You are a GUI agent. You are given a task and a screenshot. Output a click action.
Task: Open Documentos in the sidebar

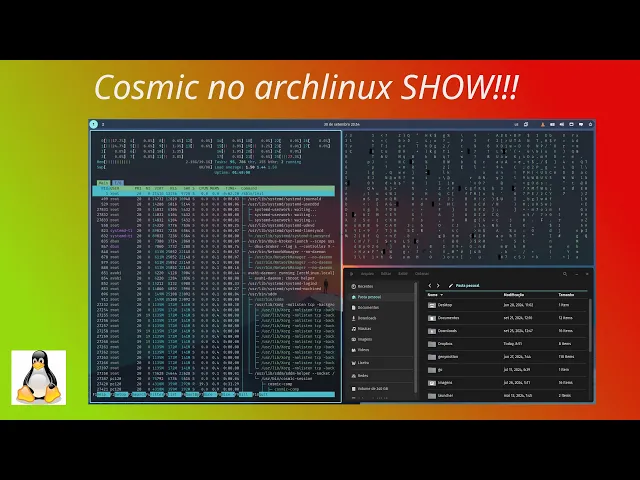point(382,308)
